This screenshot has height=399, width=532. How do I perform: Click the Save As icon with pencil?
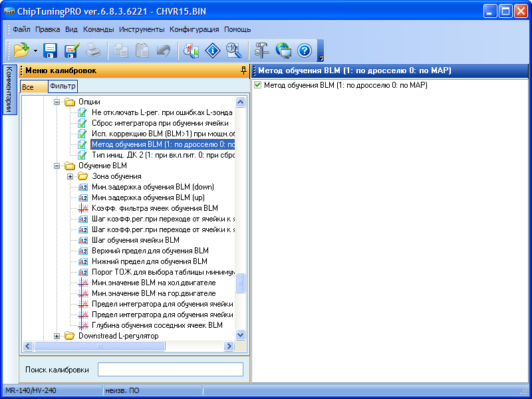click(x=72, y=50)
